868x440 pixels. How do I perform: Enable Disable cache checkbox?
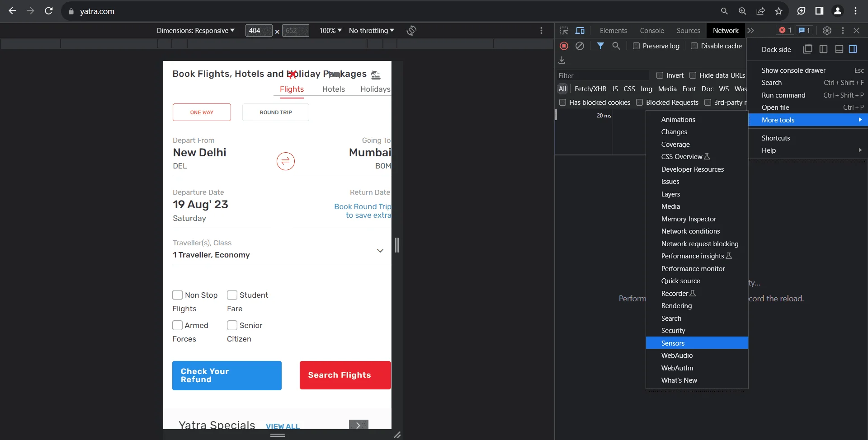point(694,46)
